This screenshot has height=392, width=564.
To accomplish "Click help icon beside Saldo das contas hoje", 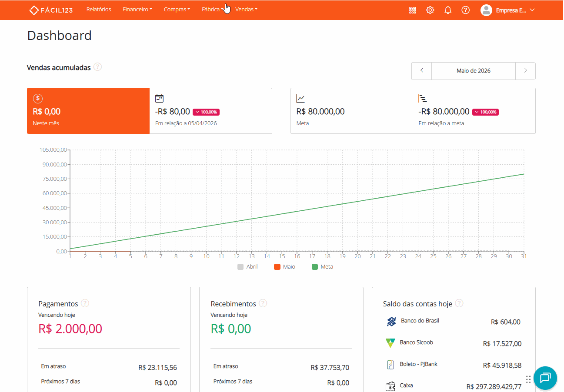I will pyautogui.click(x=459, y=303).
